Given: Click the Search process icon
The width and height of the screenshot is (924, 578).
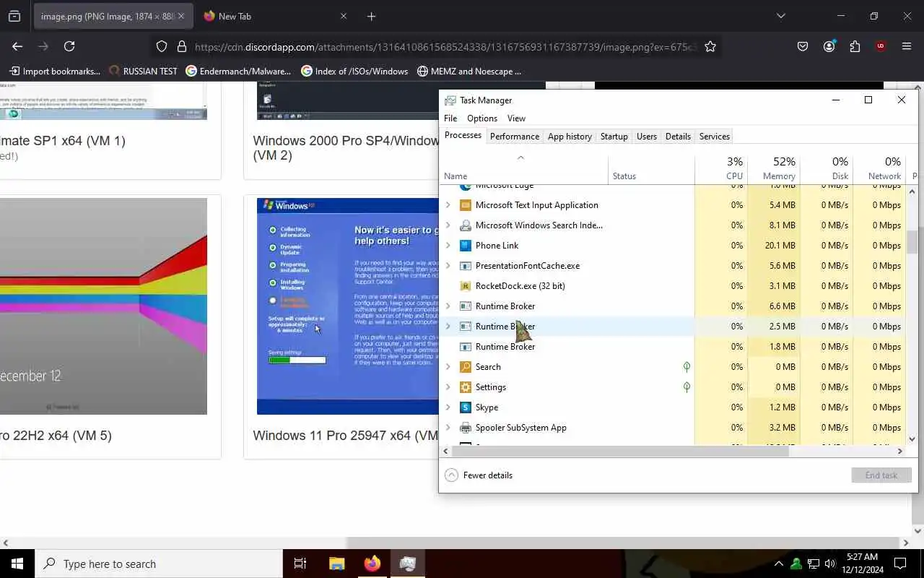Looking at the screenshot, I should (x=466, y=367).
